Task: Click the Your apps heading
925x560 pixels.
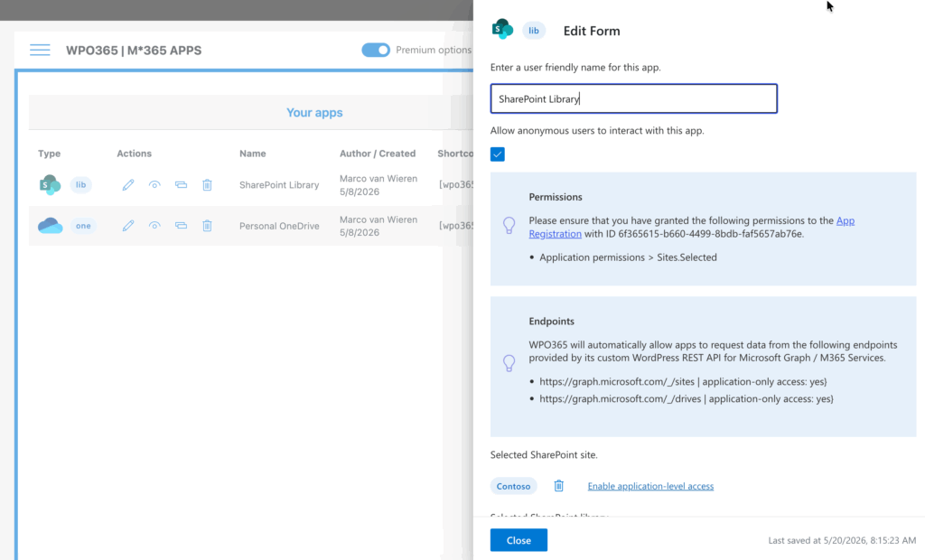Action: [314, 112]
